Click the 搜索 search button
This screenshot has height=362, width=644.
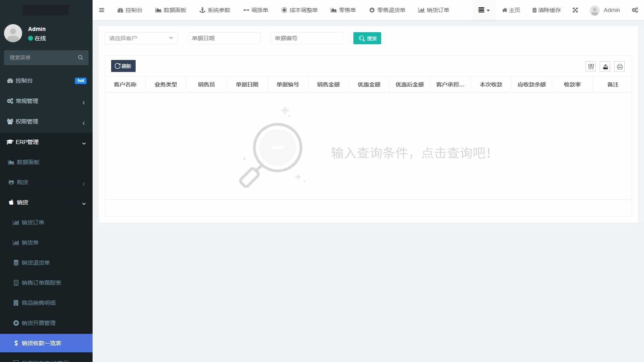tap(367, 38)
